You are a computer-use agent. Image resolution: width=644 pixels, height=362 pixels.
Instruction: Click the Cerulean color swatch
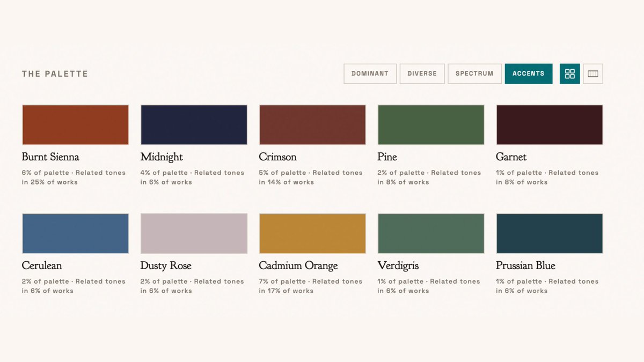click(x=75, y=233)
